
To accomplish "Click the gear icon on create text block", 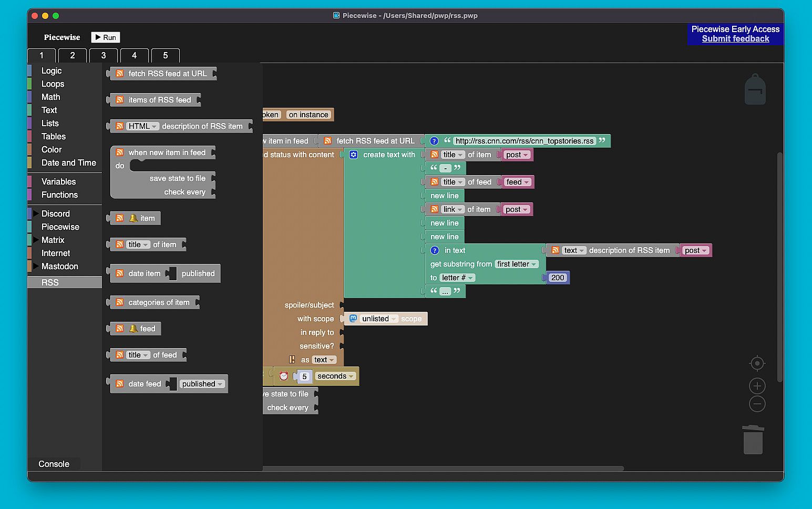I will [x=354, y=155].
